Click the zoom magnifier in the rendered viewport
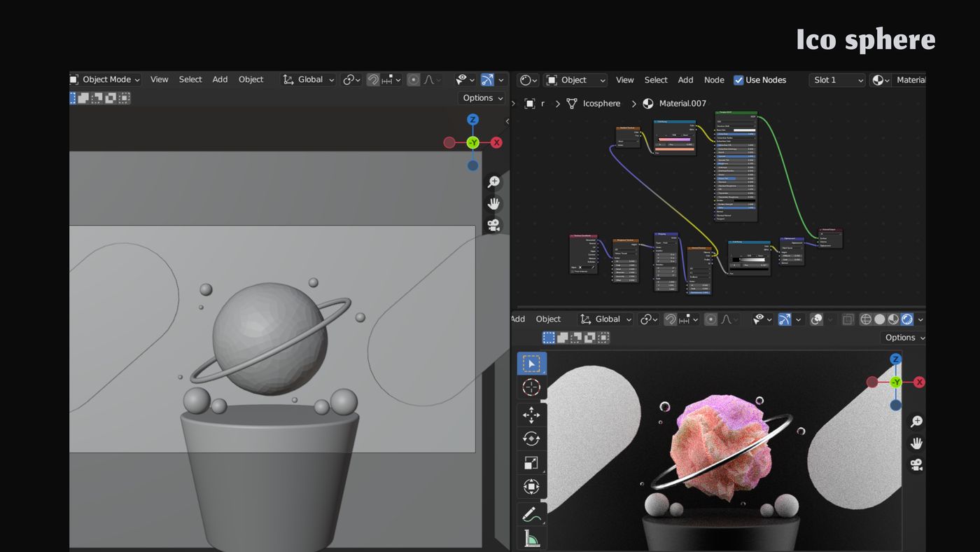980x552 pixels. (916, 421)
